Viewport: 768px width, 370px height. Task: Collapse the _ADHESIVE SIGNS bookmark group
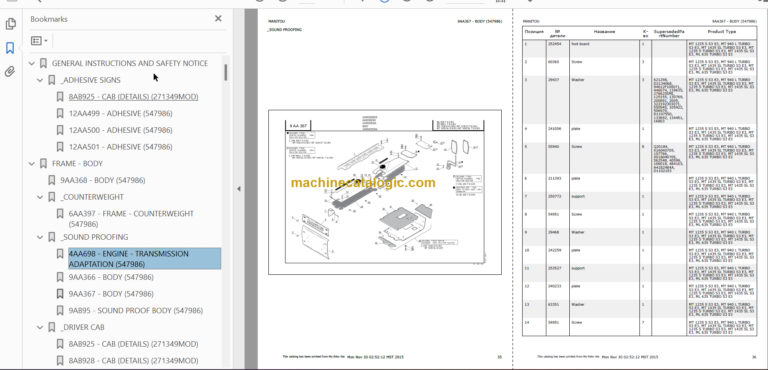(40, 80)
